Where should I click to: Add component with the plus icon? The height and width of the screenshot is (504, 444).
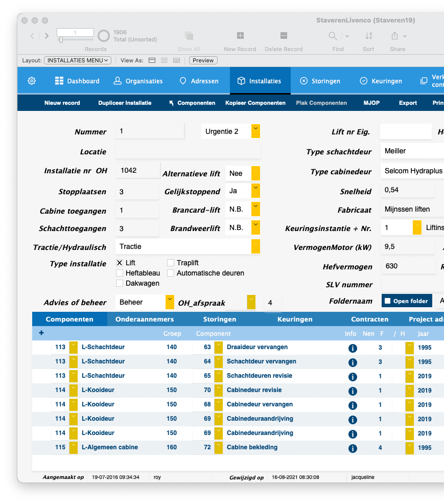pos(41,333)
